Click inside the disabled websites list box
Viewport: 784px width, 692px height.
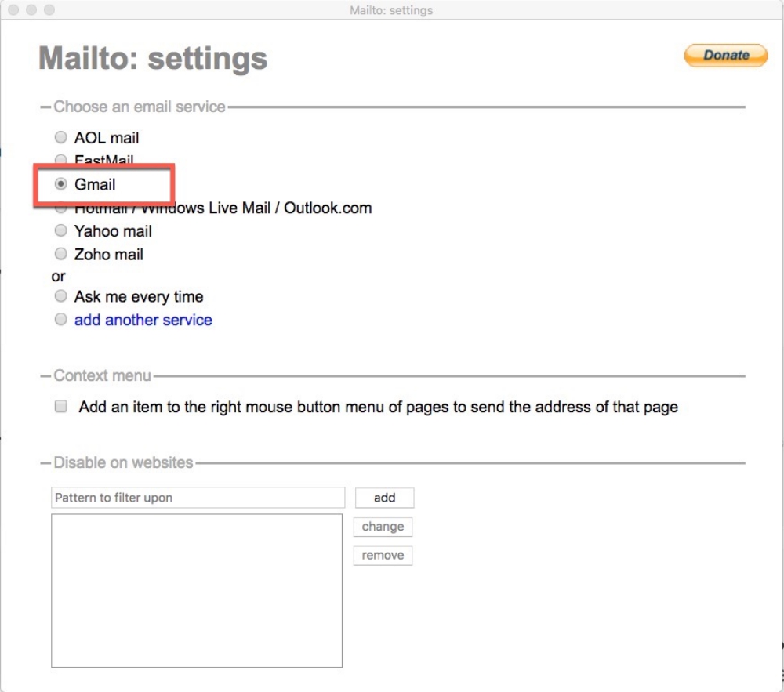[x=197, y=590]
